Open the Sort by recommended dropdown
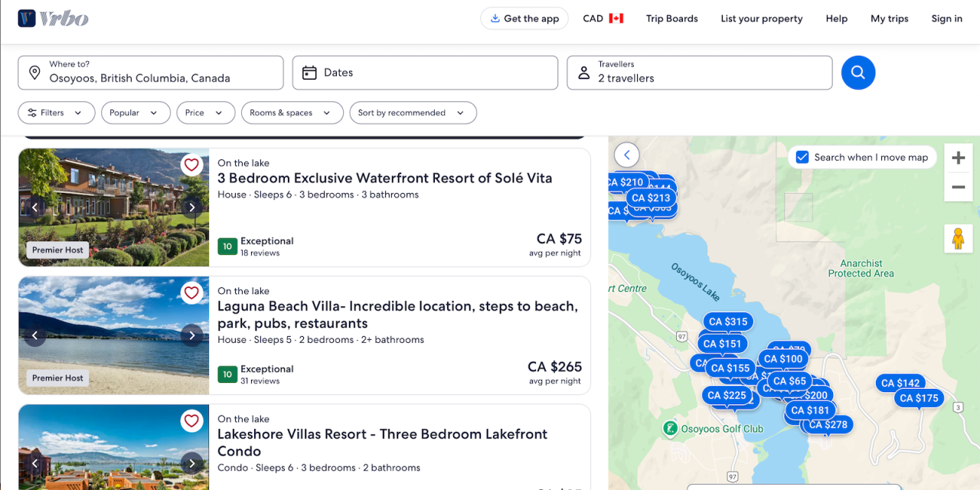Screen dimensions: 980x490 tap(413, 113)
